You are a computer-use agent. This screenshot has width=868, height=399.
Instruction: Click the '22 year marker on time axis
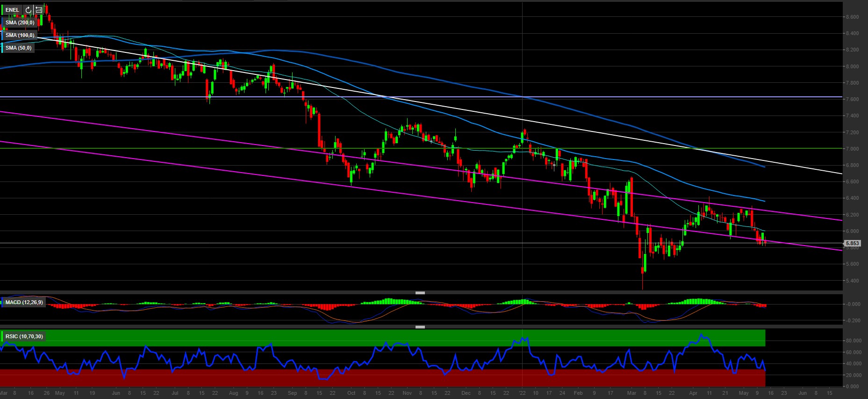click(522, 393)
